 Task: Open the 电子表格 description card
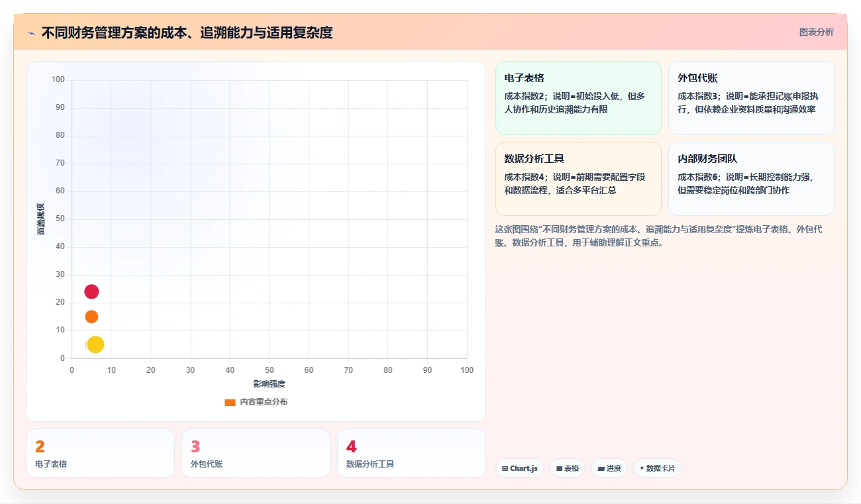click(x=578, y=98)
